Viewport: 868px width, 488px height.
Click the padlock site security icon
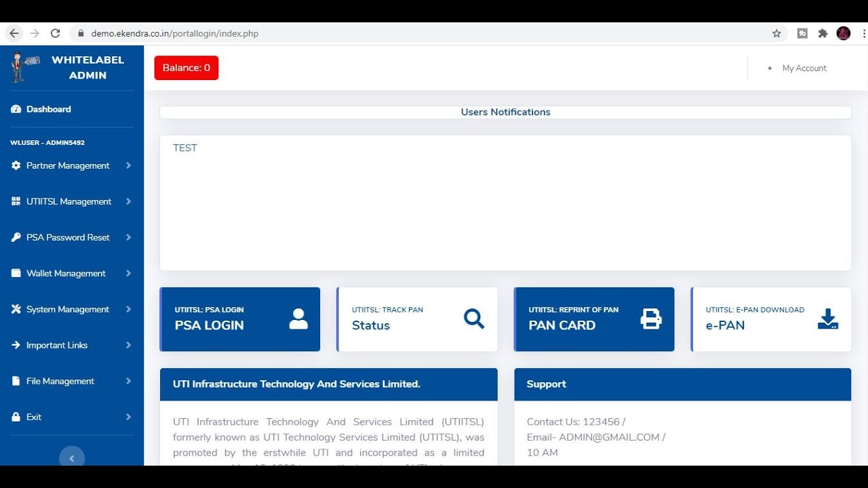click(81, 33)
